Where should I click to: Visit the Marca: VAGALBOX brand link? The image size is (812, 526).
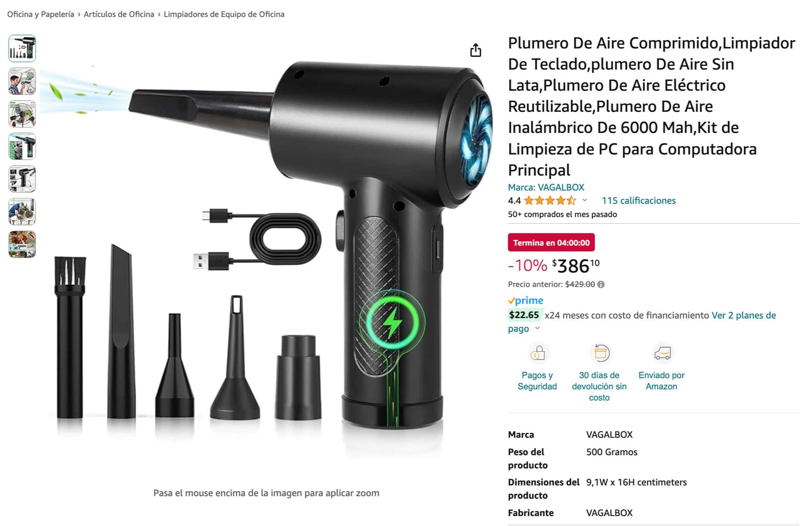click(546, 187)
